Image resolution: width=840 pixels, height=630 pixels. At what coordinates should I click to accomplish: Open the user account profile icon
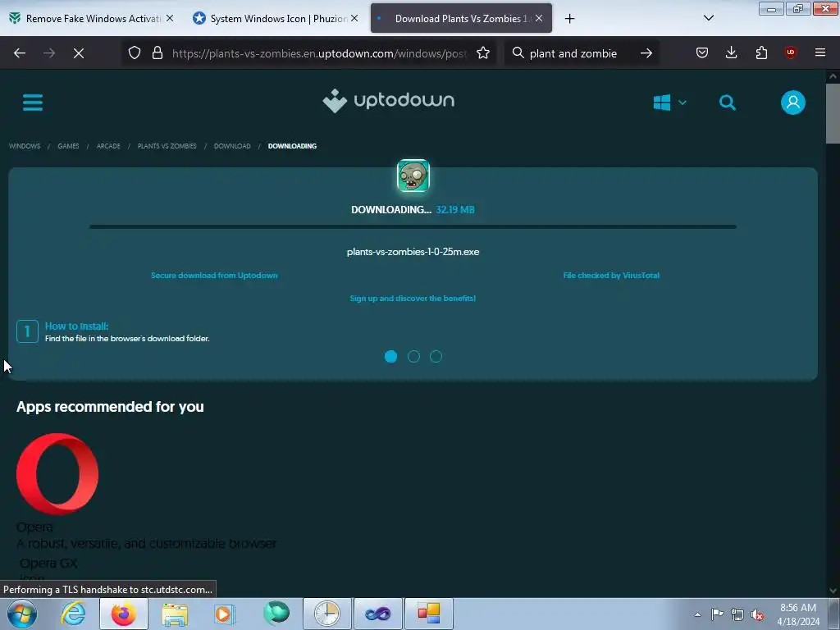(793, 103)
